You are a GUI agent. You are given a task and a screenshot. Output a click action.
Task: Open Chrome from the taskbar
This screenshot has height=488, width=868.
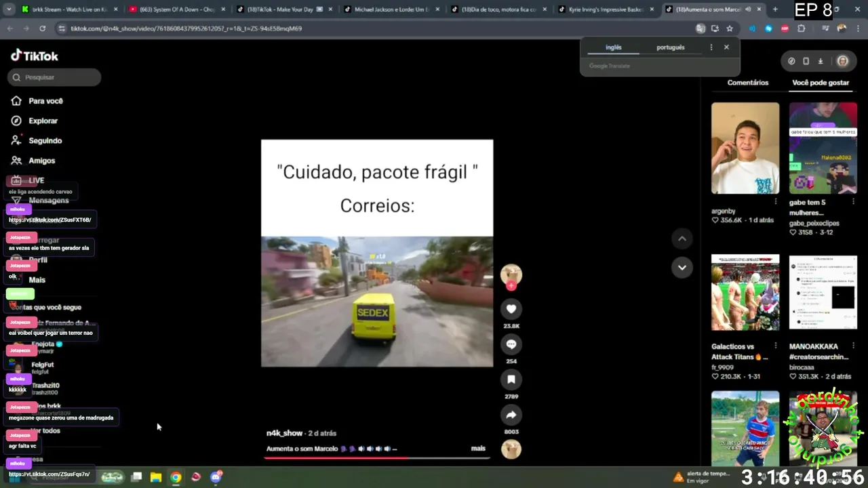click(x=176, y=477)
